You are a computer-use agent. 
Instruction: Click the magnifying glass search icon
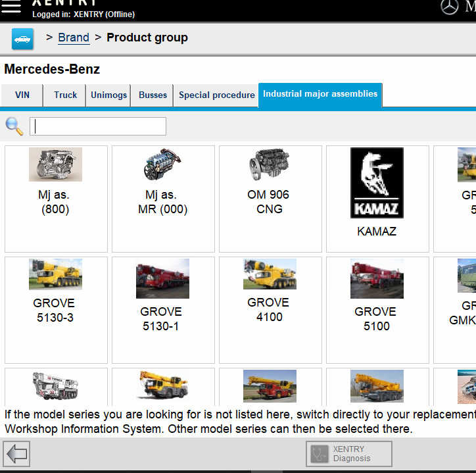14,126
